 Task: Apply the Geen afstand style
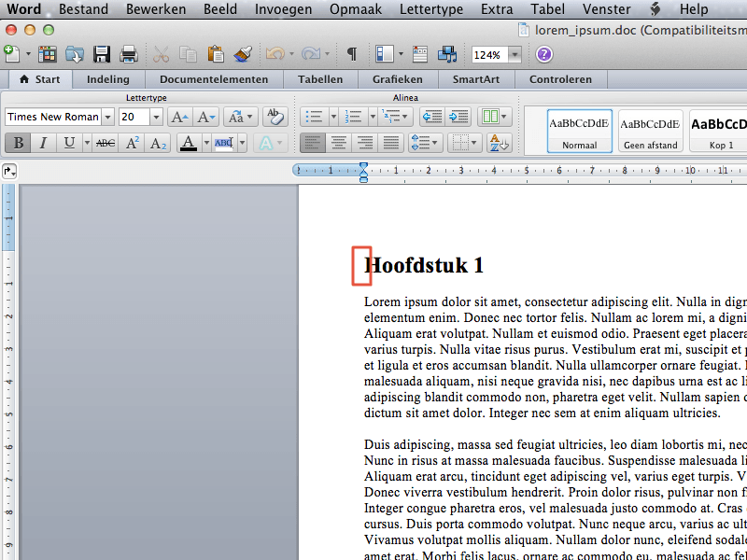(x=650, y=131)
